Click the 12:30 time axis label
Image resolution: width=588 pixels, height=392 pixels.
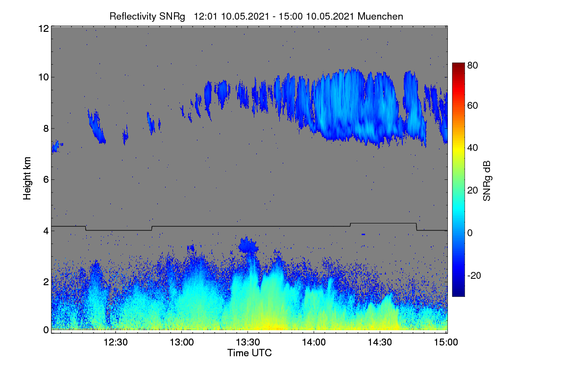coord(116,342)
